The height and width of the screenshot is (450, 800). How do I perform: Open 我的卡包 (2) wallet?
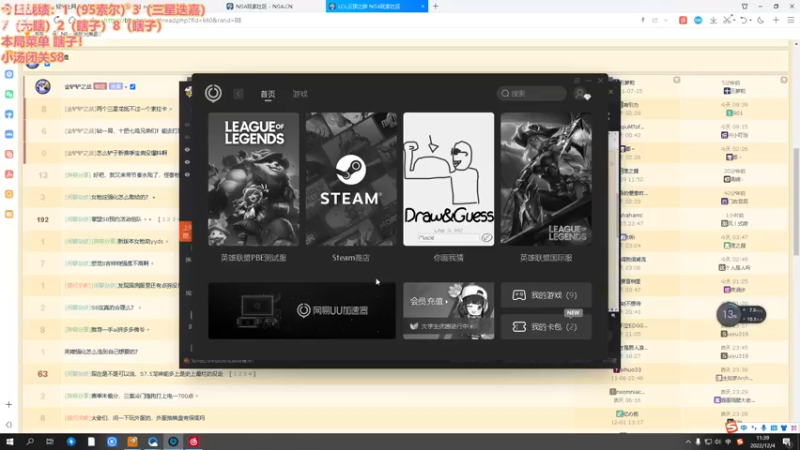(x=546, y=327)
